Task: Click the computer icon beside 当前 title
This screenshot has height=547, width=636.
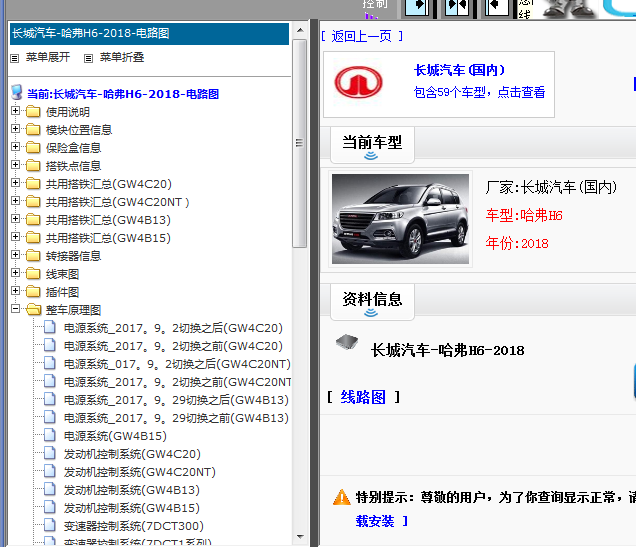Action: pos(17,92)
